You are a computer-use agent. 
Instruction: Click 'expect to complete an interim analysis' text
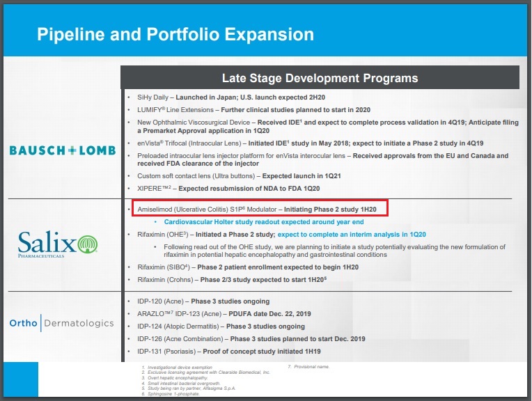point(352,235)
